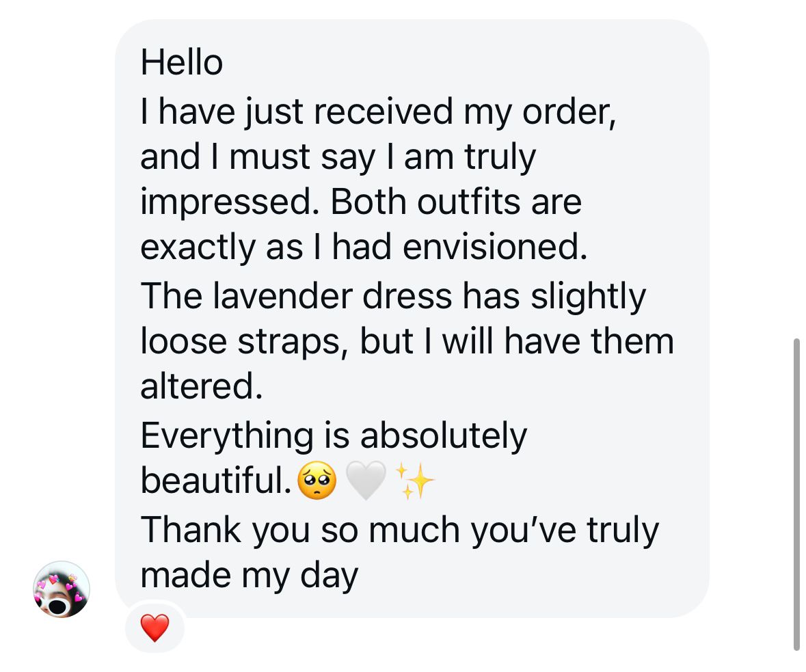Image resolution: width=806 pixels, height=672 pixels.
Task: Click the red heart reaction badge
Action: pos(155,628)
